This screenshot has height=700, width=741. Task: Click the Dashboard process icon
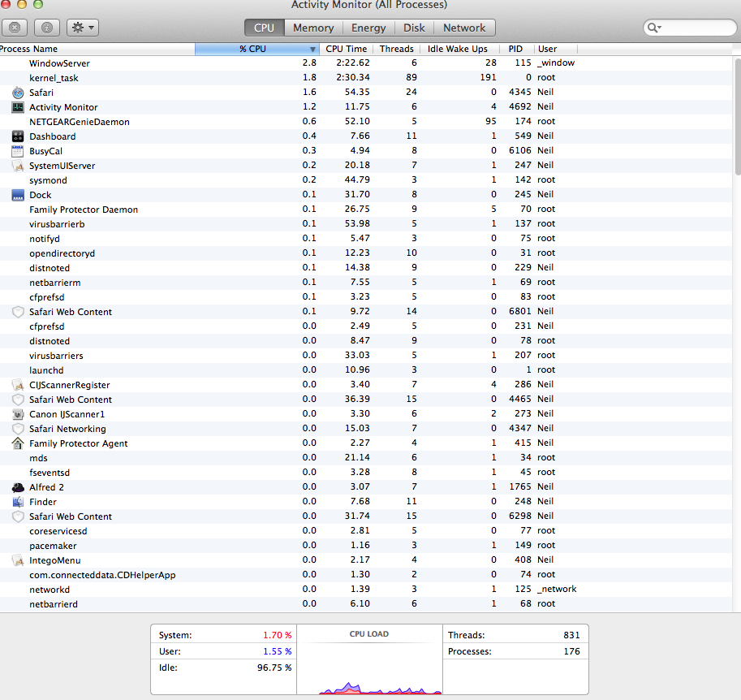(x=18, y=136)
